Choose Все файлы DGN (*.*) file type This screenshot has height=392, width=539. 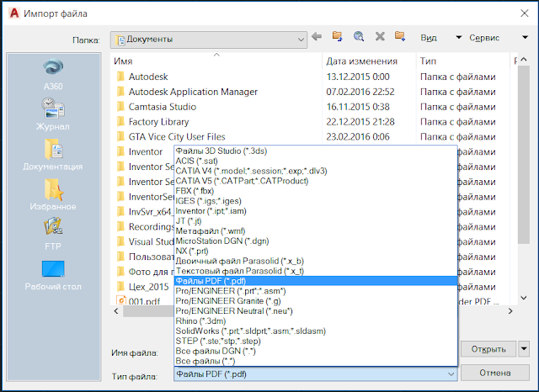pos(316,351)
